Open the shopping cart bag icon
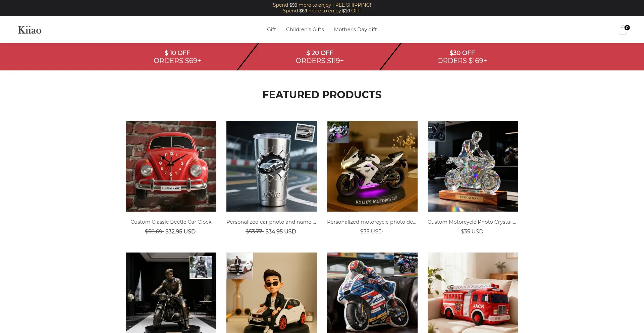The height and width of the screenshot is (333, 644). [623, 30]
